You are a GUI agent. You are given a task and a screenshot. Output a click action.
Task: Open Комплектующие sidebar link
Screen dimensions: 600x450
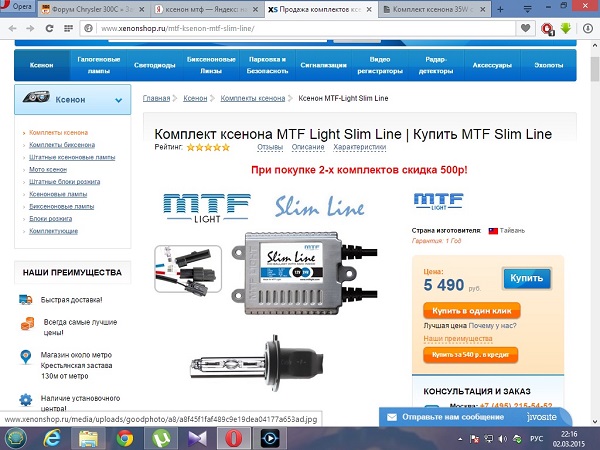(53, 231)
